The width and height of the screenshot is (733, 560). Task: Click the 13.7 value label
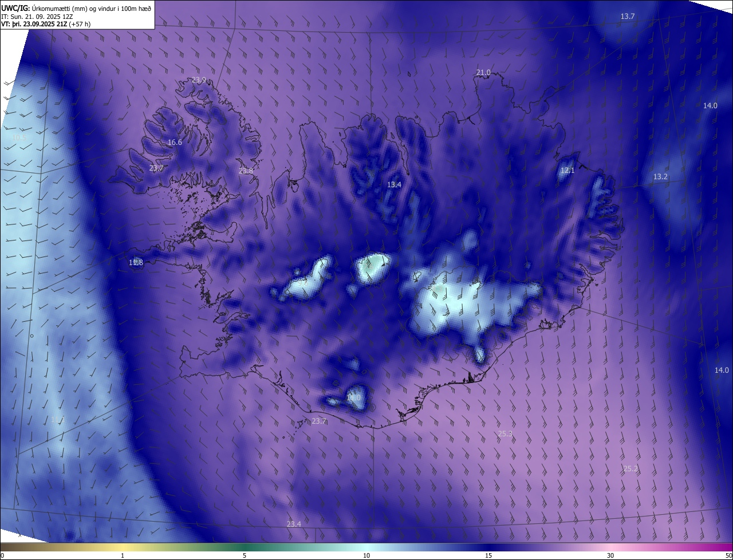[628, 17]
